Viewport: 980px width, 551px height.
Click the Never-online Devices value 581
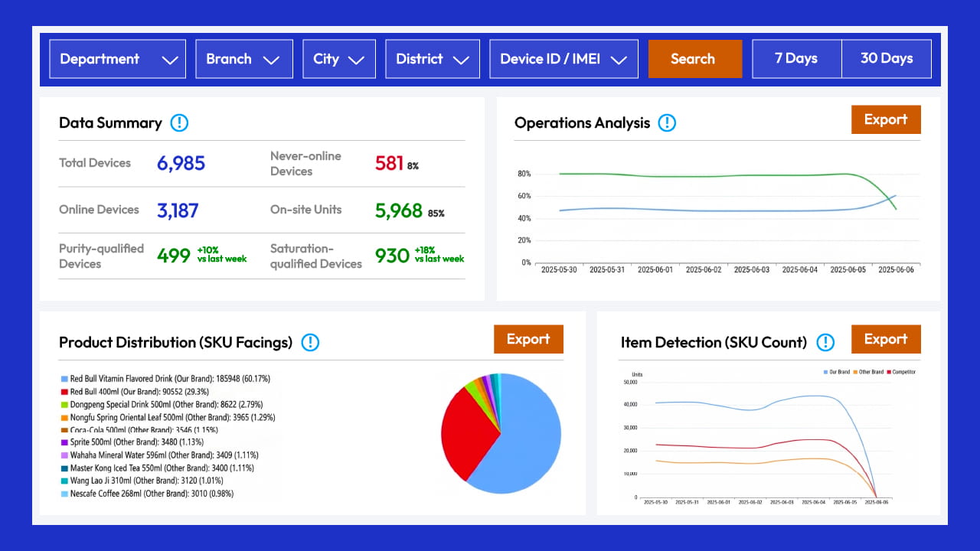pyautogui.click(x=389, y=163)
